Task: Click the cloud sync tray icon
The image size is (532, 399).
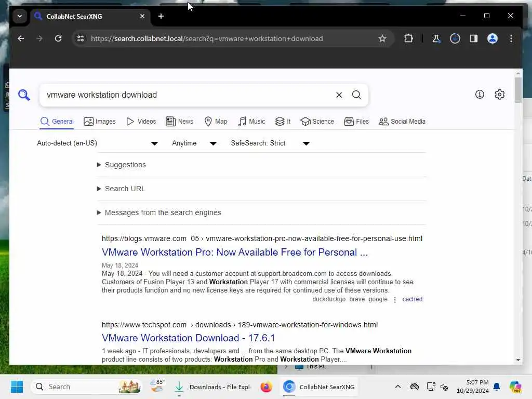Action: coord(414,387)
